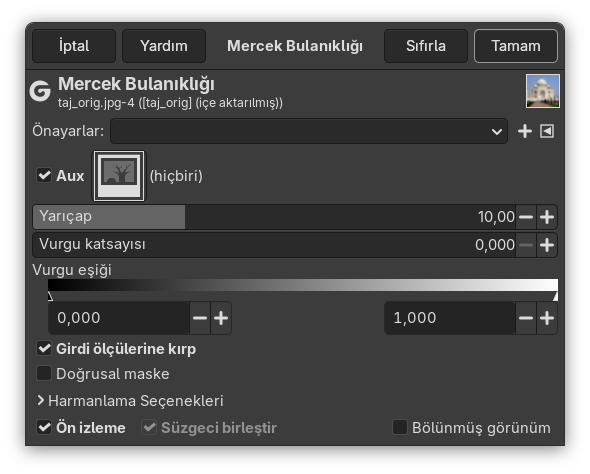Uncheck the Aux checkbox
Viewport: 590px width, 474px height.
pos(44,175)
